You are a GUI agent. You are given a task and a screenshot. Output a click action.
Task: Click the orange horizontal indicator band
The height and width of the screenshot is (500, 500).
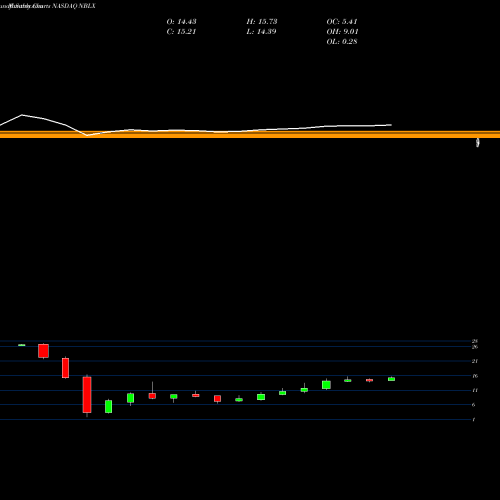250,134
